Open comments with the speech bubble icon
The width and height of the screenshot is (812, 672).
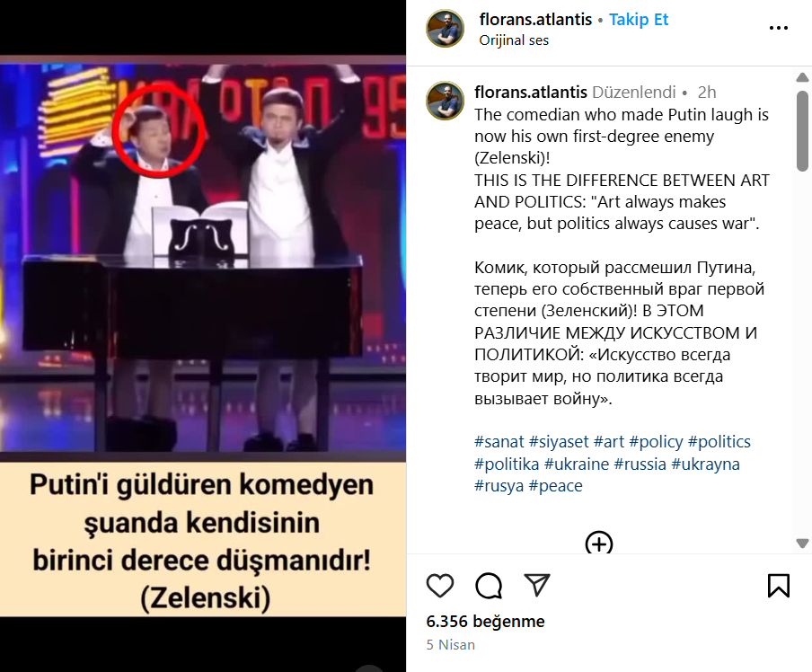489,586
